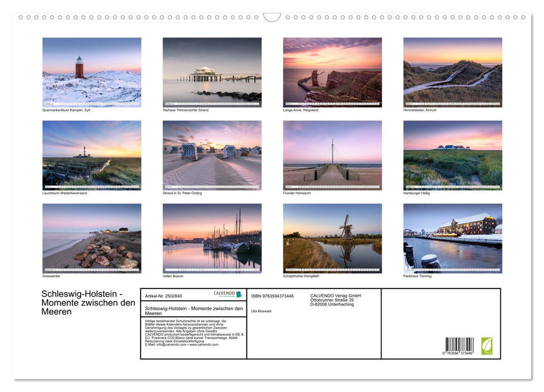Open the Packhaus Tönning winter photo
544x392 pixels.
tap(453, 239)
